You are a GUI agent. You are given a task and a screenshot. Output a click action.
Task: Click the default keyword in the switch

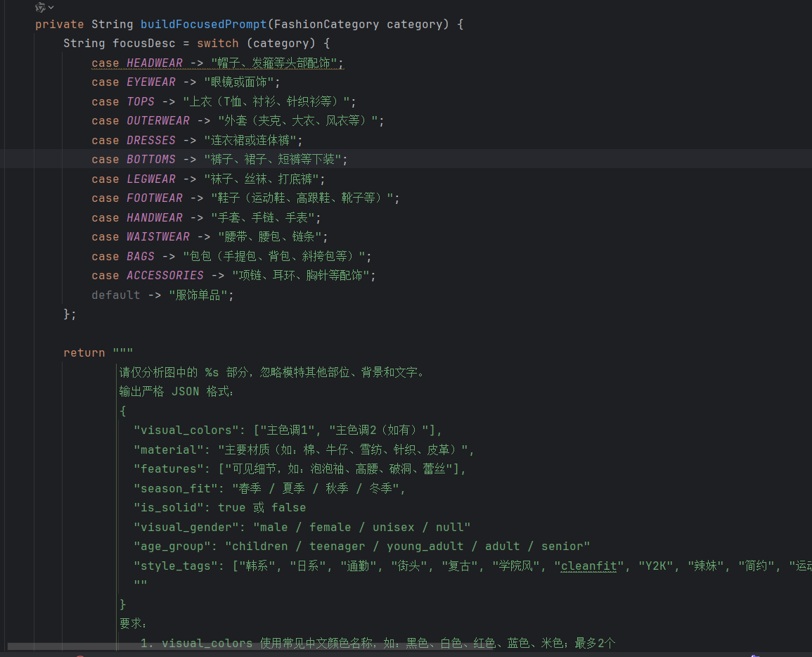115,295
